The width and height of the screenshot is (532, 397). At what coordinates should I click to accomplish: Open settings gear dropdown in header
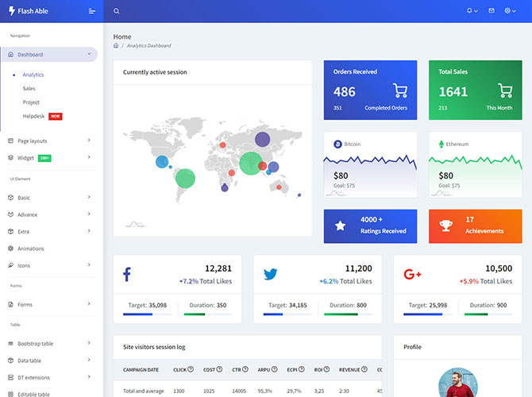pyautogui.click(x=510, y=11)
